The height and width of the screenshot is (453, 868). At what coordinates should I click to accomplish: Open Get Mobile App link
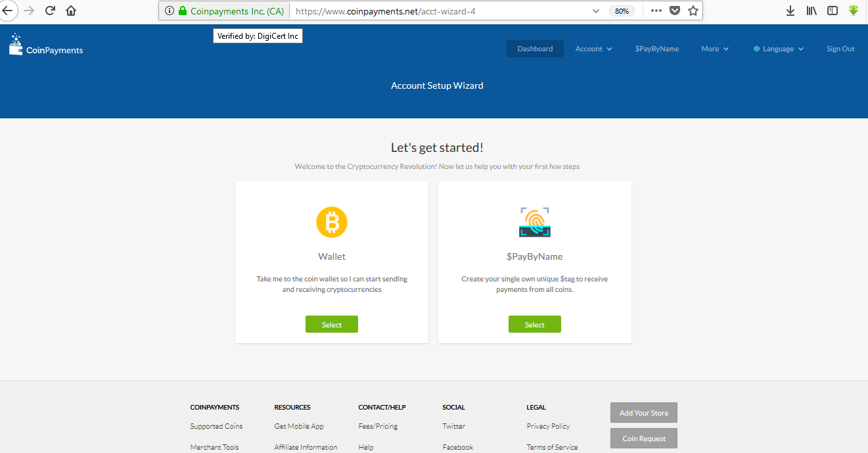click(299, 426)
